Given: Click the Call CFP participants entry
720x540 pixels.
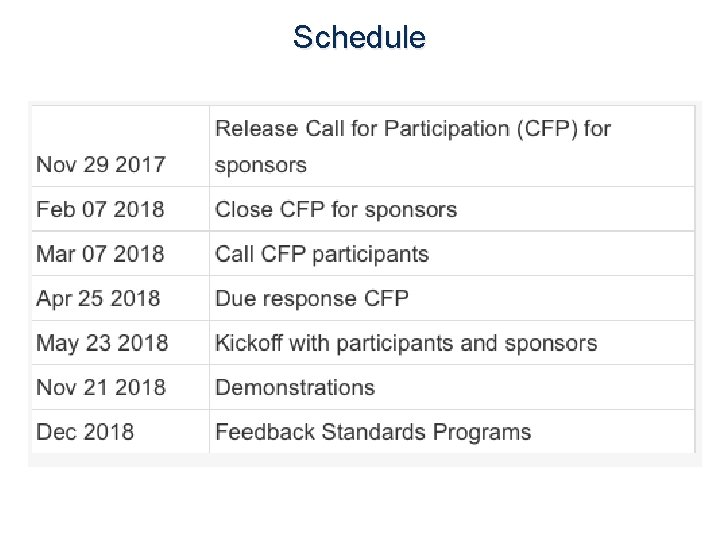Looking at the screenshot, I should pyautogui.click(x=322, y=254).
